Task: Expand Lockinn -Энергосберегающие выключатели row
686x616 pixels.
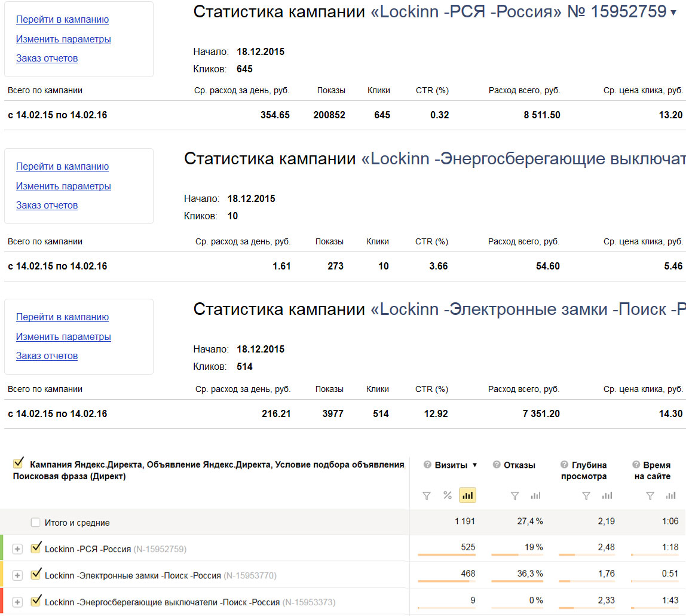Action: [x=17, y=601]
